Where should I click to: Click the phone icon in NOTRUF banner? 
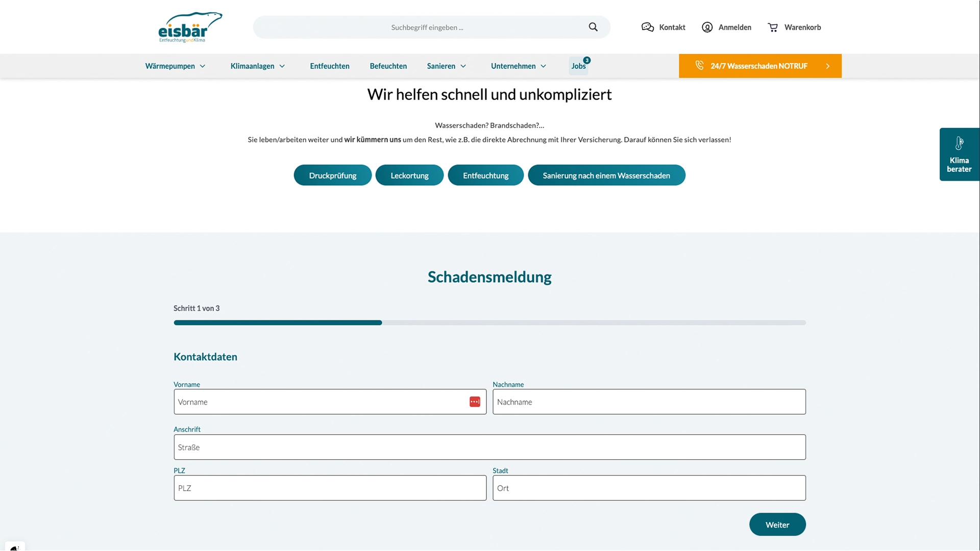pyautogui.click(x=699, y=65)
